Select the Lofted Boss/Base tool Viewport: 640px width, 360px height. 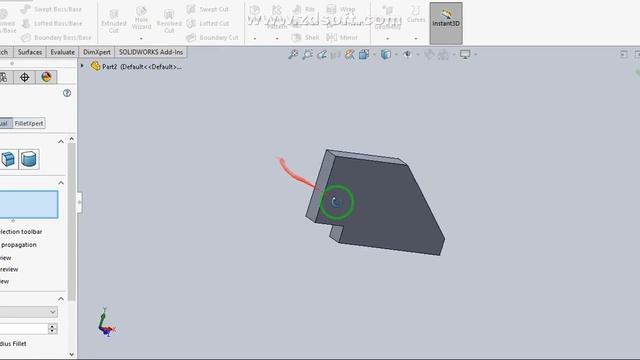[51, 23]
